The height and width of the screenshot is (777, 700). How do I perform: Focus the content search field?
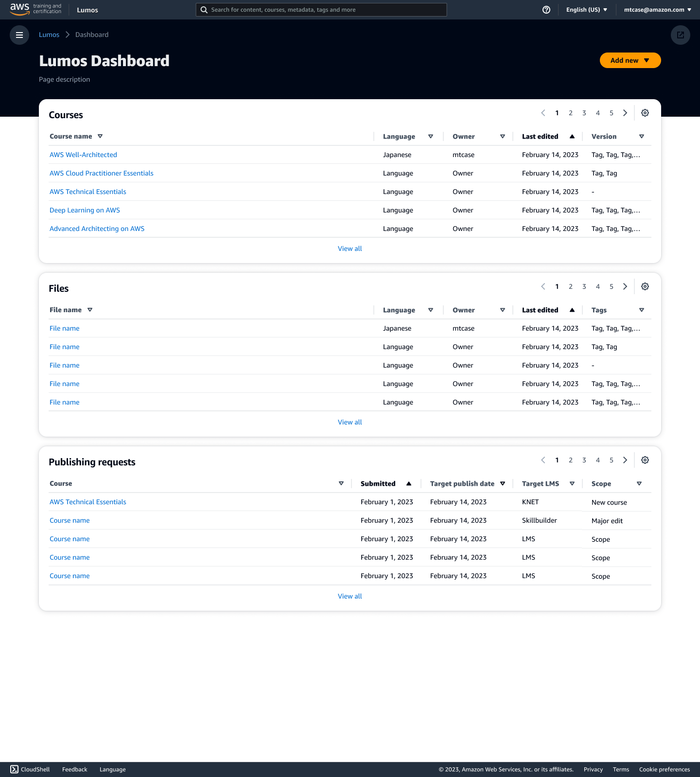tap(321, 10)
